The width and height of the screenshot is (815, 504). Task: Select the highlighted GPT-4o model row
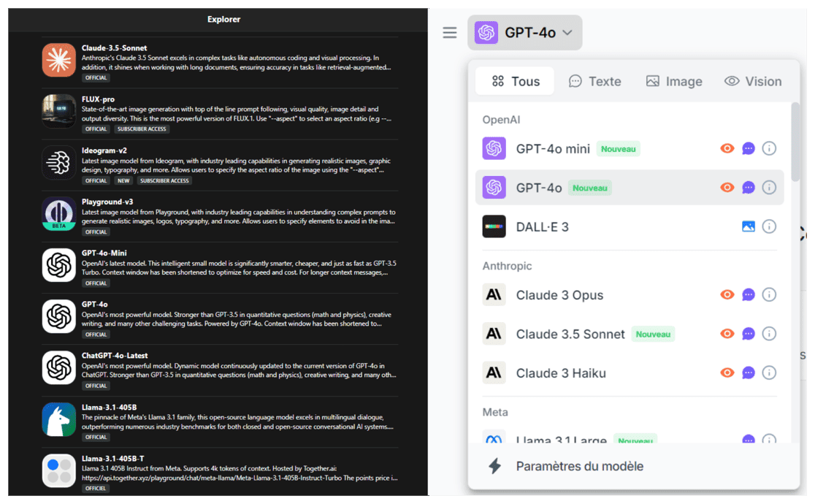click(x=630, y=187)
